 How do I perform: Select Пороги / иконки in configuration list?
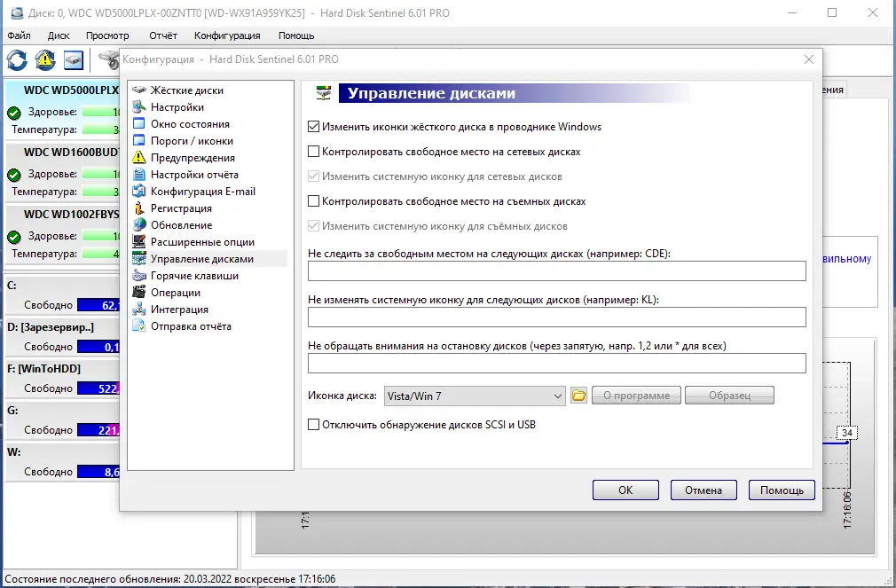192,141
